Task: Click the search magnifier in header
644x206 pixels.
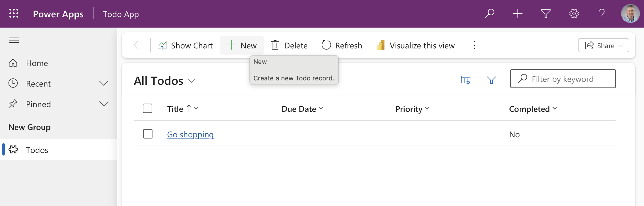Action: 489,13
